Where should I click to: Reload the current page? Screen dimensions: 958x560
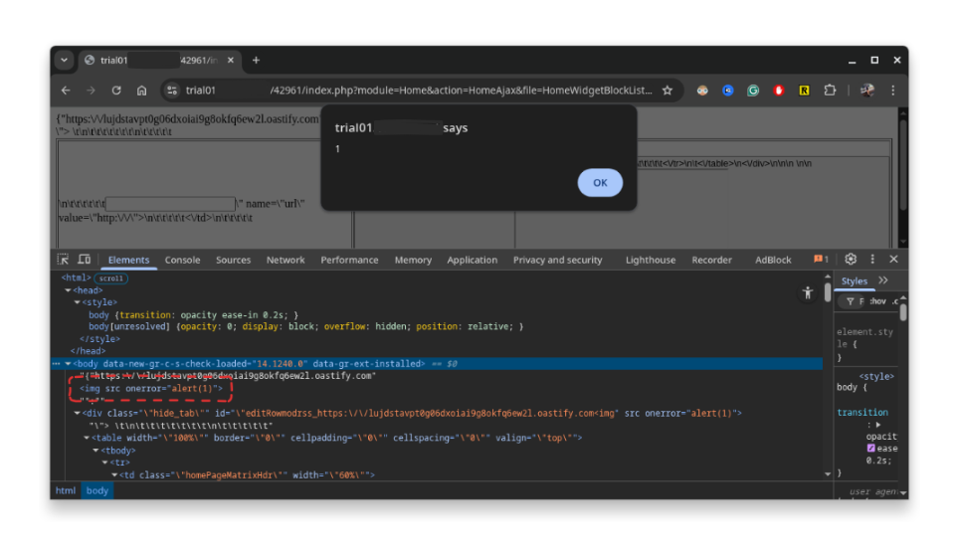tap(116, 91)
